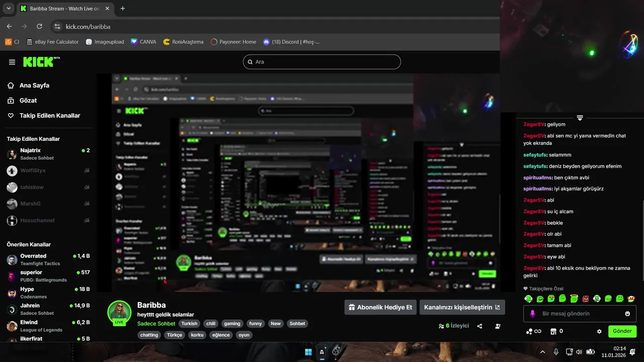Image resolution: width=644 pixels, height=362 pixels.
Task: Go to Ana Sayfa in sidebar
Action: click(x=29, y=85)
